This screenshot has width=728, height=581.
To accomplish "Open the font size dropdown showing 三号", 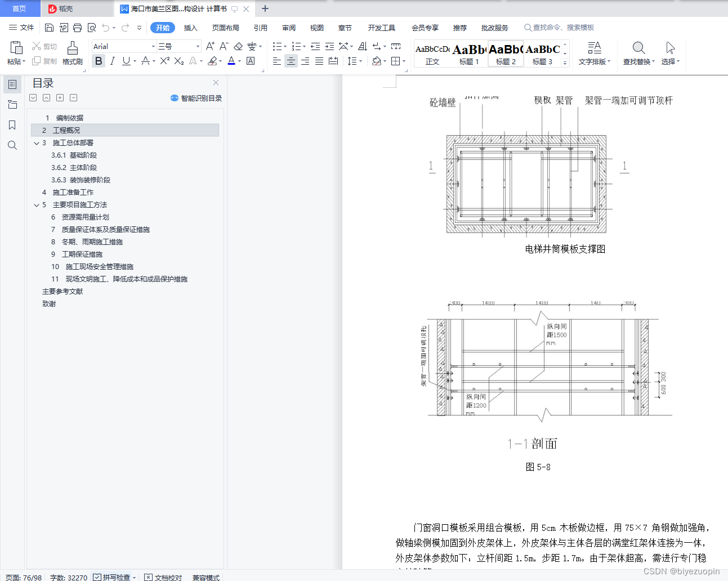I will point(198,46).
